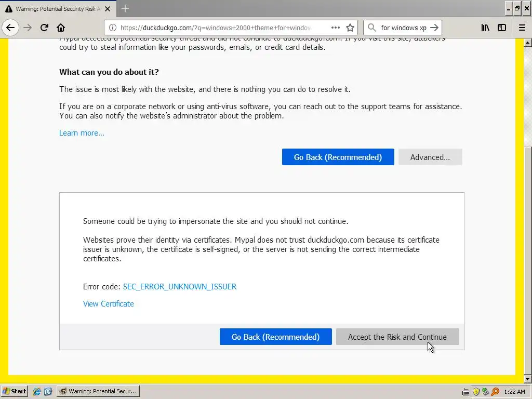
Task: Click the network connection tray icon
Action: (x=486, y=392)
